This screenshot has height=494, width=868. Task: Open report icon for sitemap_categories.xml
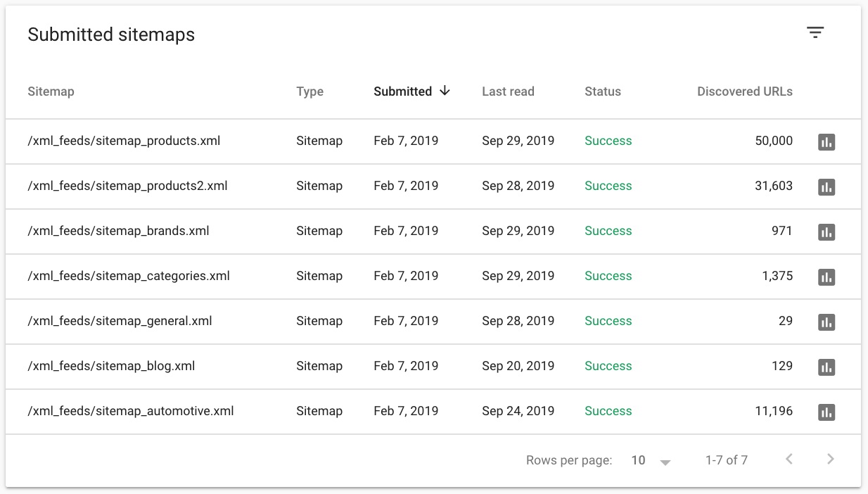pos(826,276)
